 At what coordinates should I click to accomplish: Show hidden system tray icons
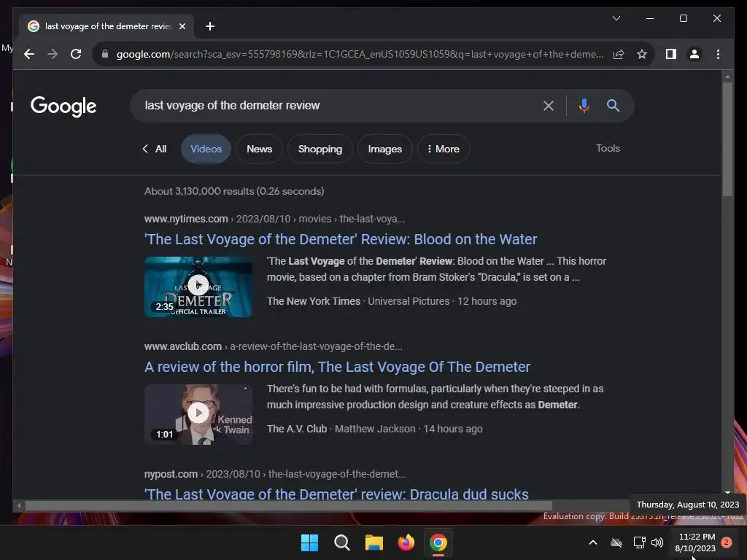(x=593, y=542)
